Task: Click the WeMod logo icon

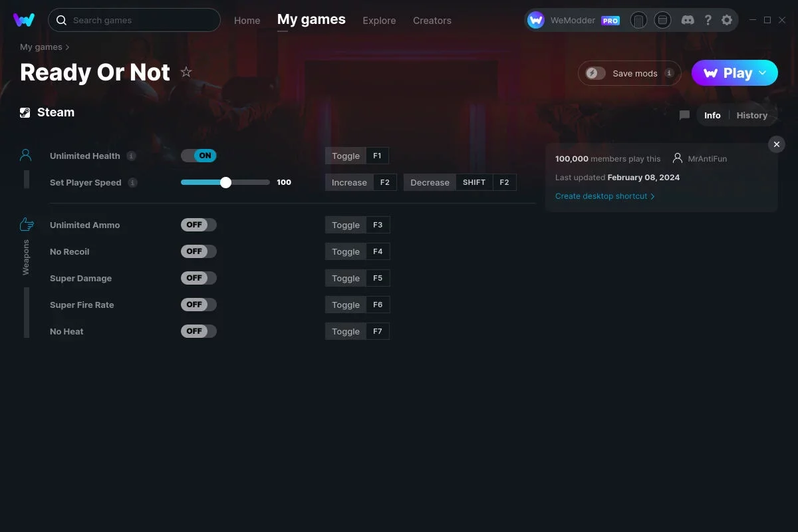Action: click(x=24, y=20)
